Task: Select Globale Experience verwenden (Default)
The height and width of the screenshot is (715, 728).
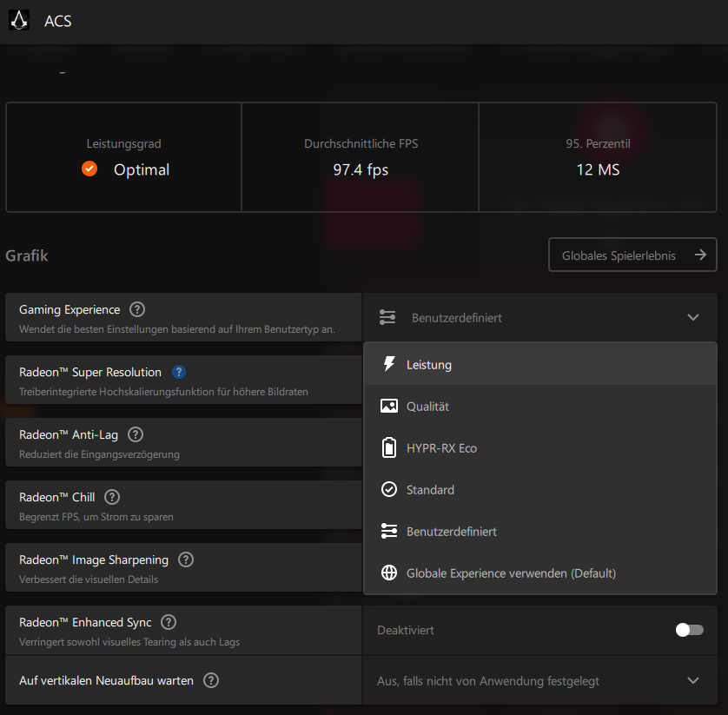Action: tap(540, 573)
